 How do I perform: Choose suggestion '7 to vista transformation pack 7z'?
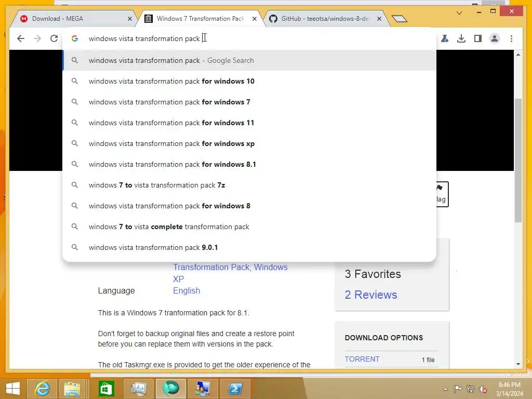(249, 185)
